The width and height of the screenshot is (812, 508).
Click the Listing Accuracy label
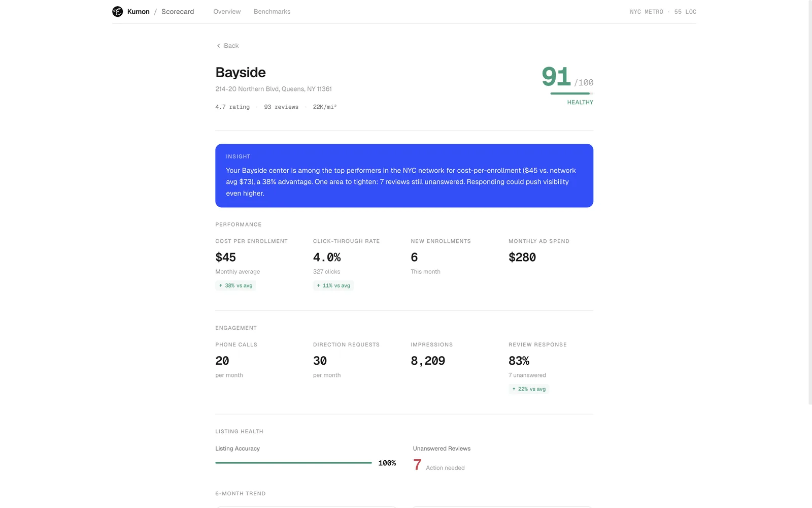(x=238, y=449)
